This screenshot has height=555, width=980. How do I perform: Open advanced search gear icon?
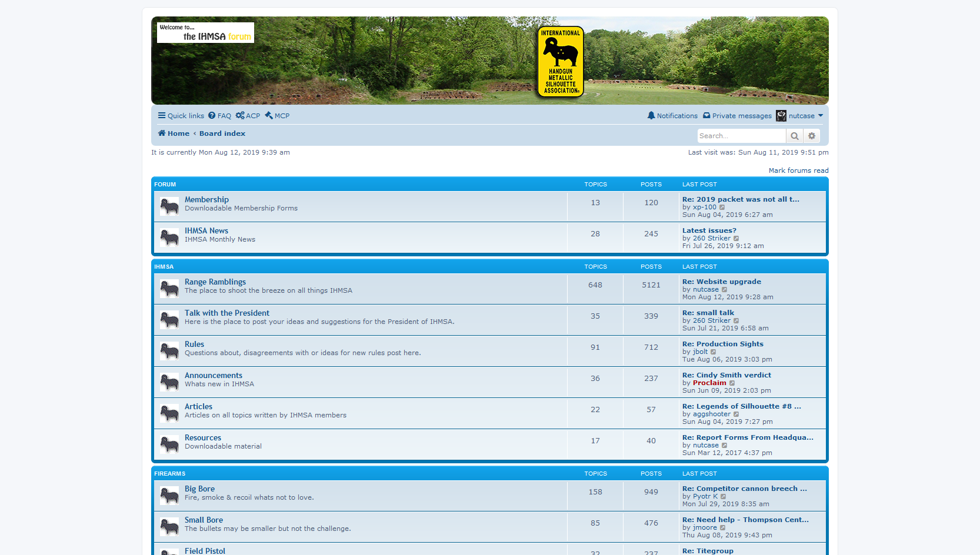(812, 136)
